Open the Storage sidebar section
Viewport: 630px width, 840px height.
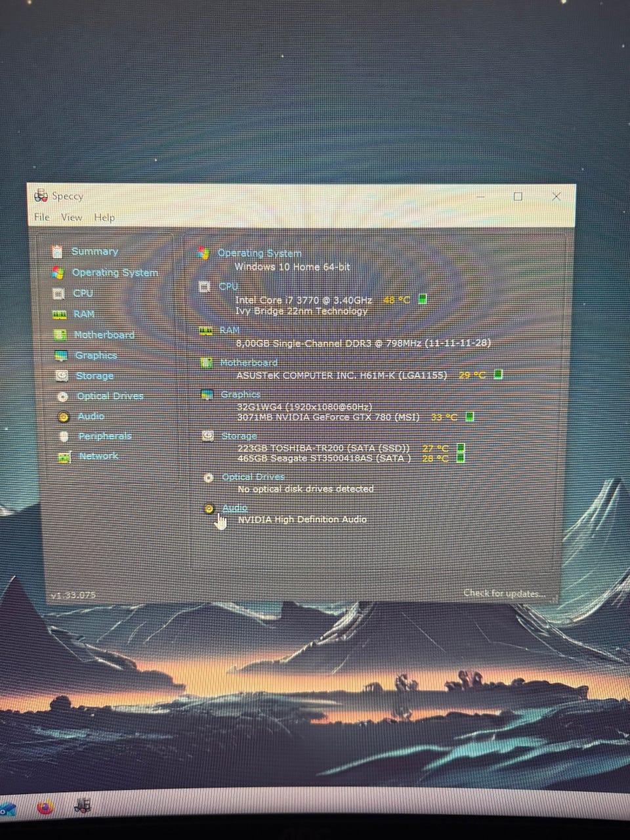coord(94,376)
